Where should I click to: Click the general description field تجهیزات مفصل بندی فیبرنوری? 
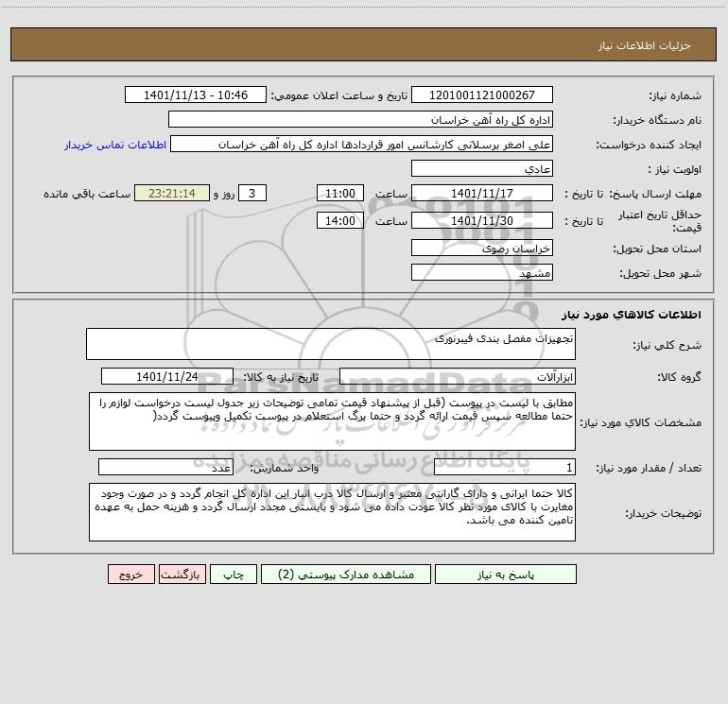[331, 344]
